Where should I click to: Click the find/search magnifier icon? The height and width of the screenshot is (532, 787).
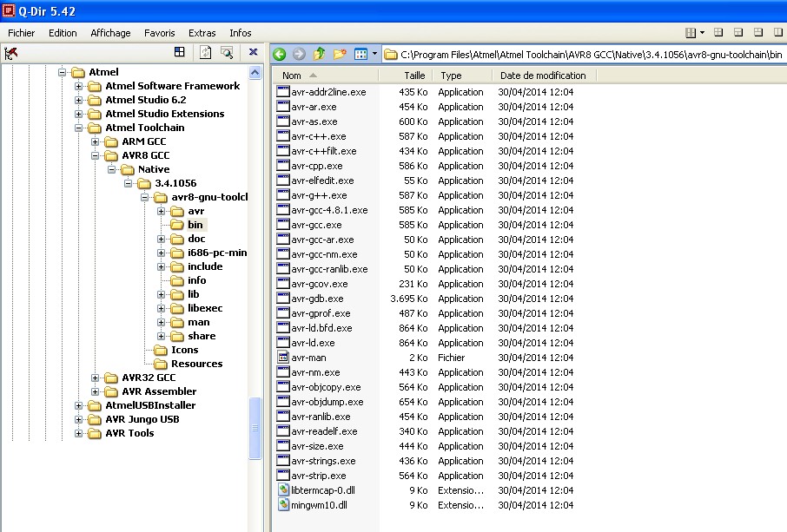(x=227, y=52)
